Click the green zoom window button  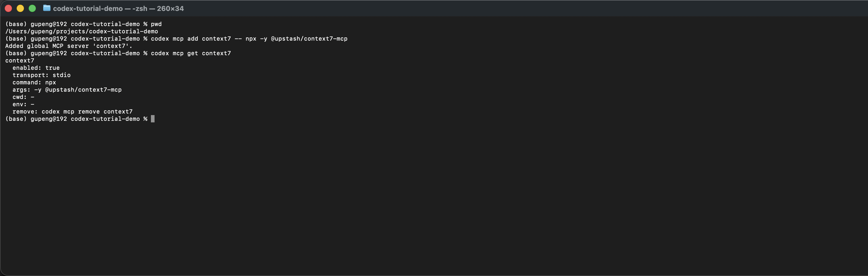(32, 8)
